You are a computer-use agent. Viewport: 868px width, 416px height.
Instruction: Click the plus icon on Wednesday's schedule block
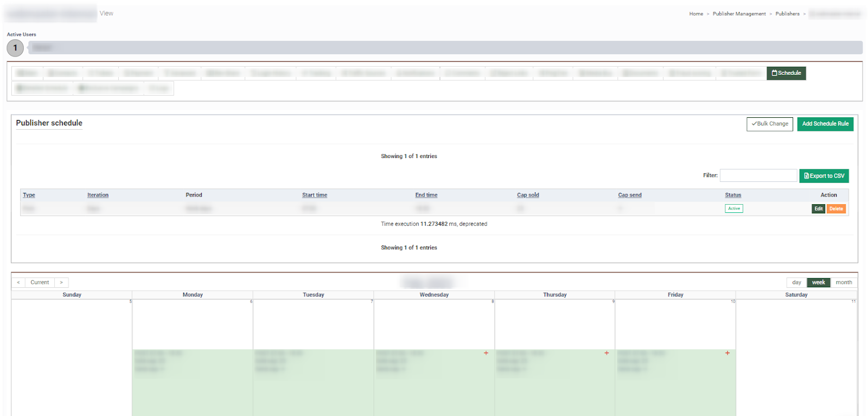[x=486, y=353]
